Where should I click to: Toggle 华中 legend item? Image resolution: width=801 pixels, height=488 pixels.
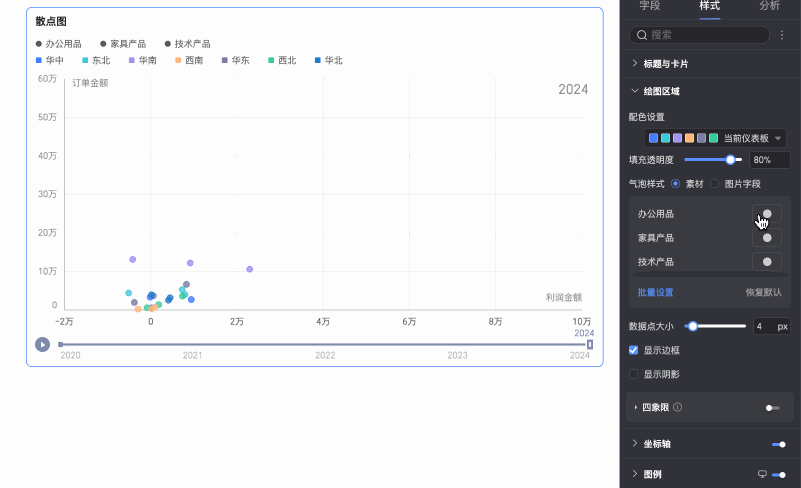50,60
